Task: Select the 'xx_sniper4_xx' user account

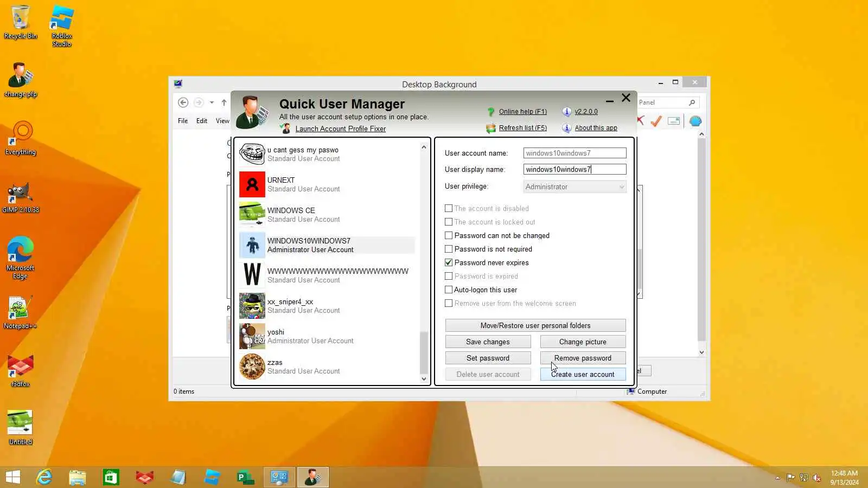Action: click(x=327, y=306)
